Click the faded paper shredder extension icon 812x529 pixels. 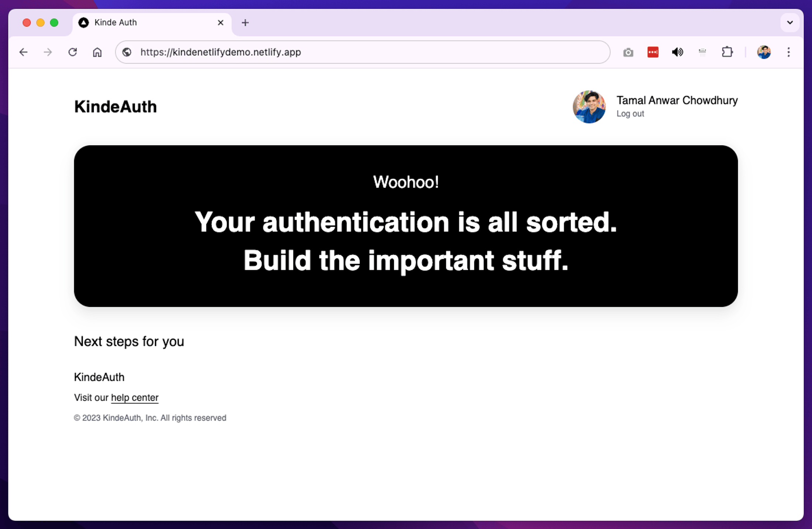(x=702, y=52)
